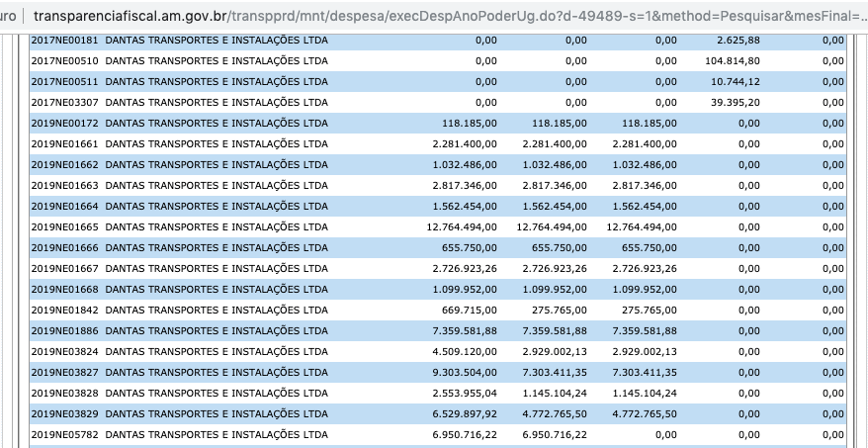Select the 2017NE00181 commitment code
Image resolution: width=868 pixels, height=448 pixels.
[64, 41]
